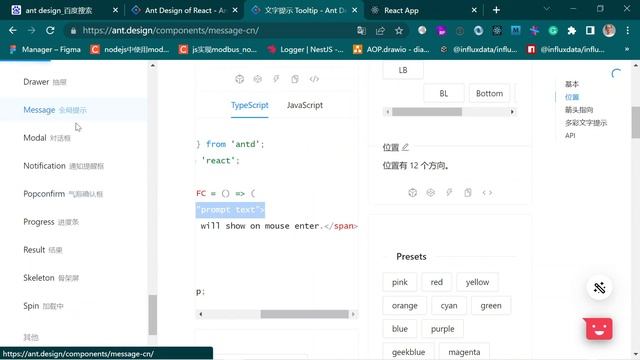Switch to the JavaScript code tab
Viewport: 640px width, 360px height.
point(304,105)
